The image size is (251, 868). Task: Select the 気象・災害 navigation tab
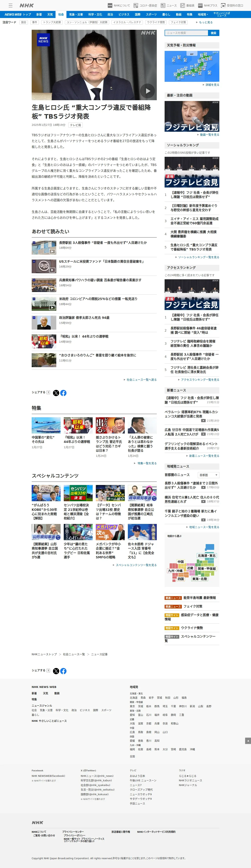(76, 14)
